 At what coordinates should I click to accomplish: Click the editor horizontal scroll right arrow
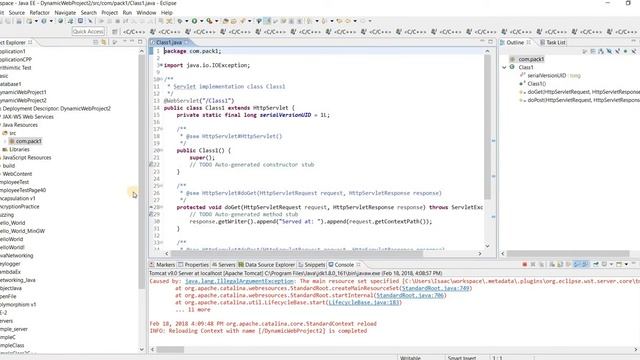[x=480, y=253]
